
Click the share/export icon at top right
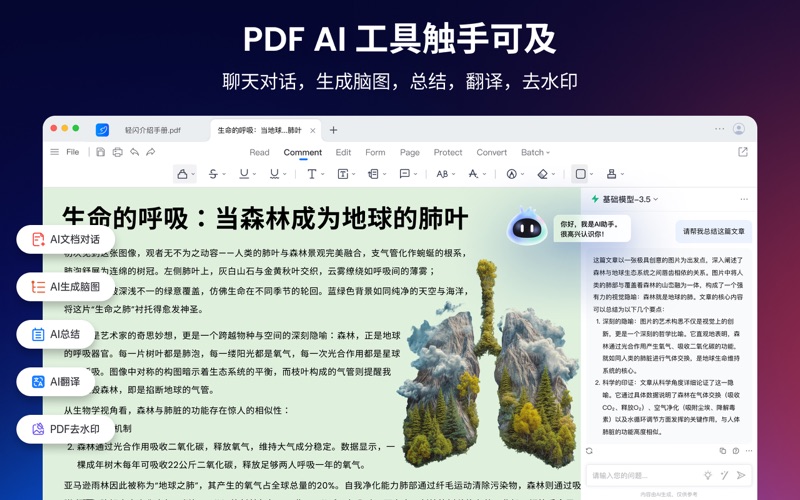point(743,152)
